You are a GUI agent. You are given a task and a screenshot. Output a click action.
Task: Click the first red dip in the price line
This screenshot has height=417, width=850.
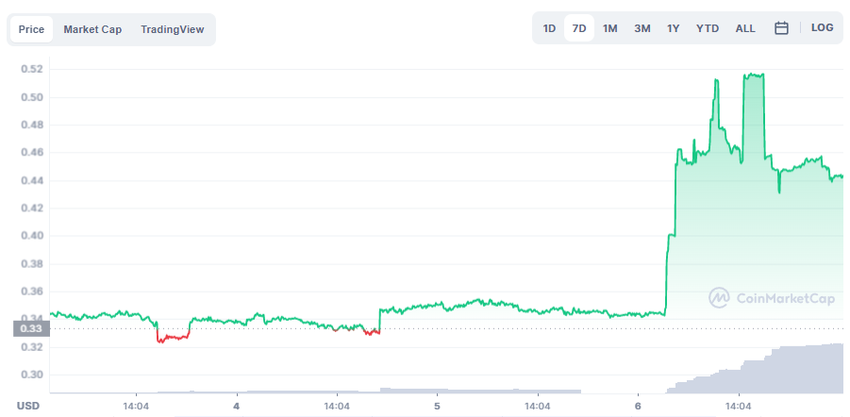tap(173, 338)
